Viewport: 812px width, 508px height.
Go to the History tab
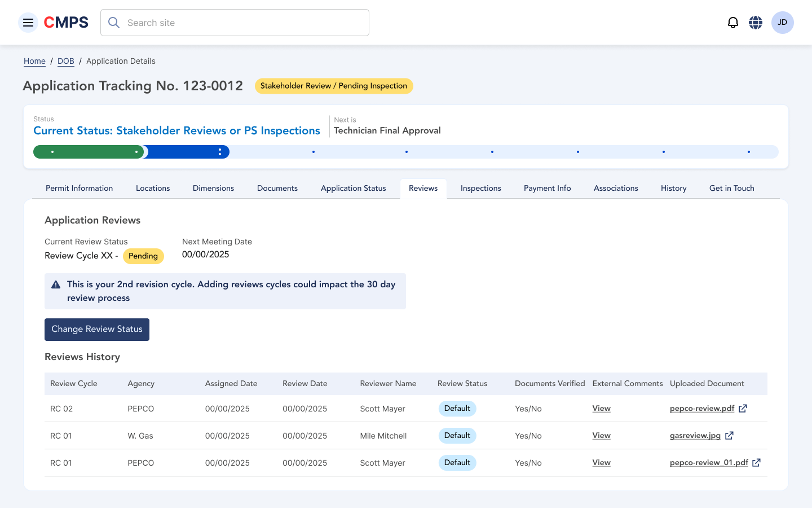coord(673,189)
